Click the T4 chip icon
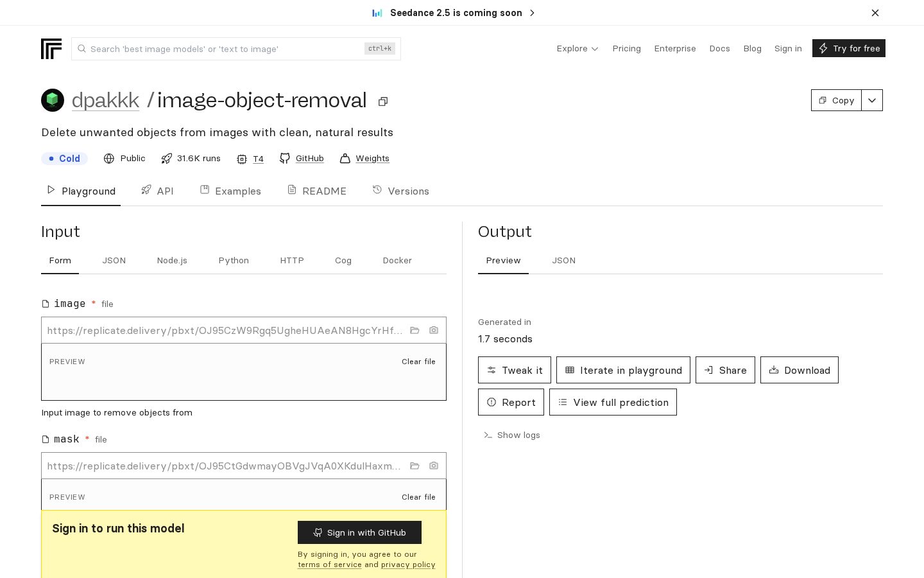The height and width of the screenshot is (578, 924). [x=242, y=159]
